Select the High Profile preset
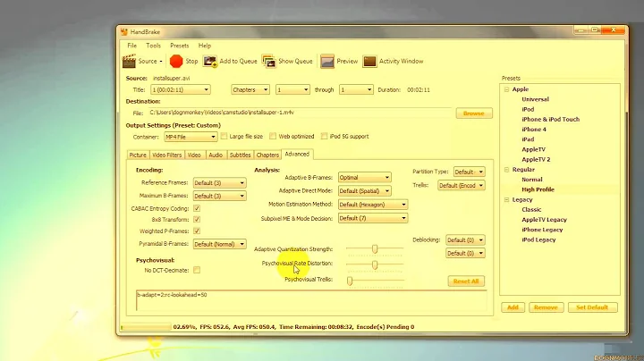 pyautogui.click(x=538, y=189)
